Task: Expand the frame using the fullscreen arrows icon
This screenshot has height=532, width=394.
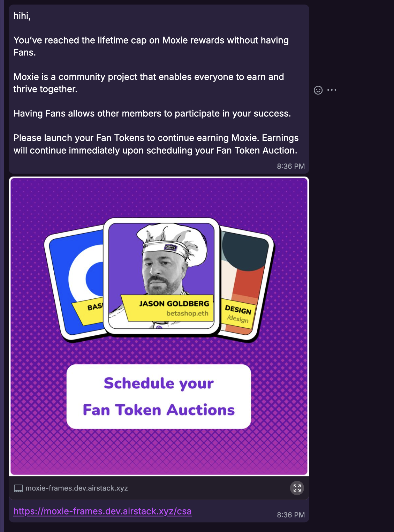Action: (x=297, y=488)
